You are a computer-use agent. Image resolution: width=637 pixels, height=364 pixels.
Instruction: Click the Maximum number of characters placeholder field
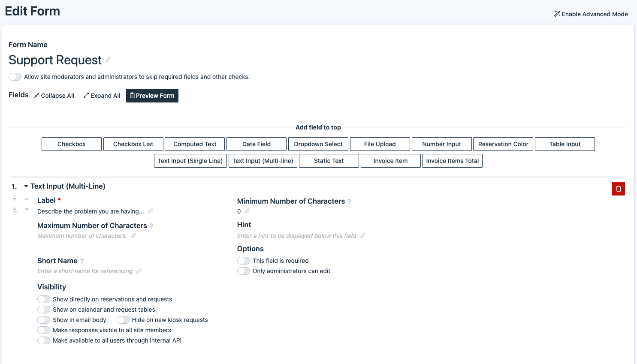[x=82, y=236]
